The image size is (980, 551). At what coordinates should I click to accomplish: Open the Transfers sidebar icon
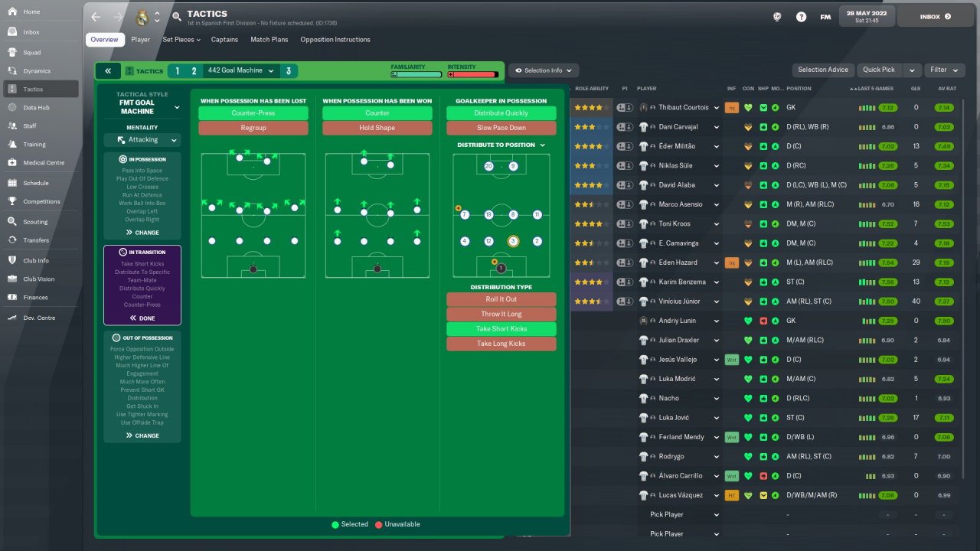(12, 240)
